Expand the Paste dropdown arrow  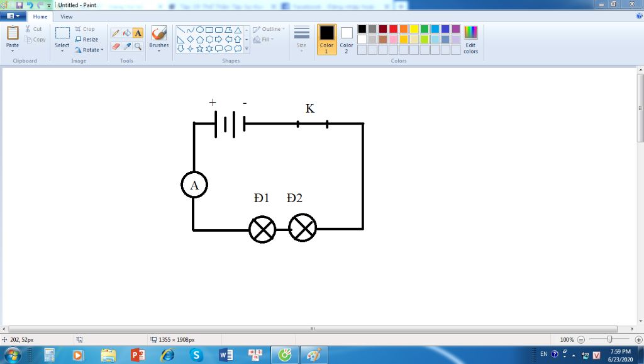click(13, 51)
